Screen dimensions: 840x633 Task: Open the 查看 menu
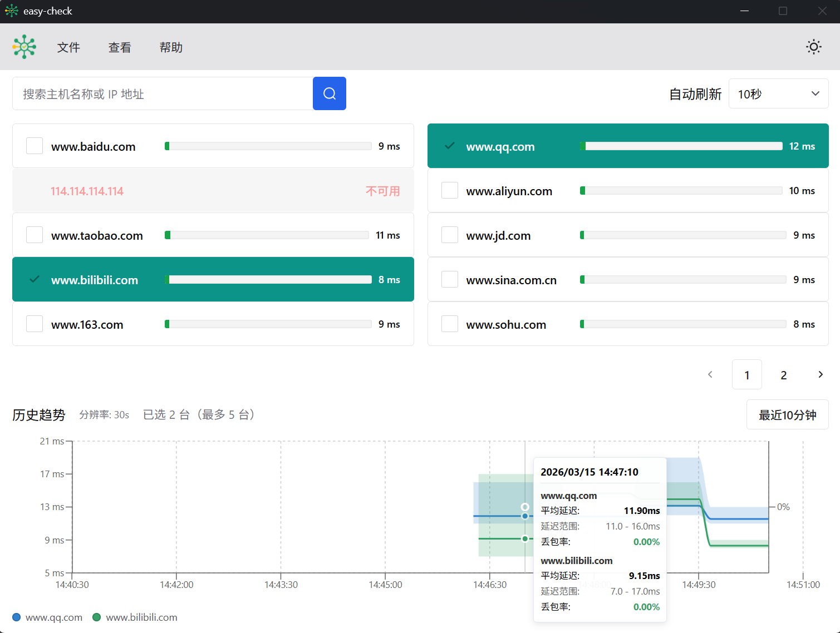[x=120, y=47]
